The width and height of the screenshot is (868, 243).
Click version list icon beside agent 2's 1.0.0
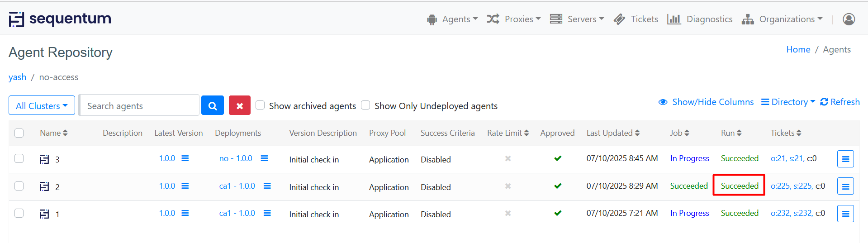pos(185,186)
